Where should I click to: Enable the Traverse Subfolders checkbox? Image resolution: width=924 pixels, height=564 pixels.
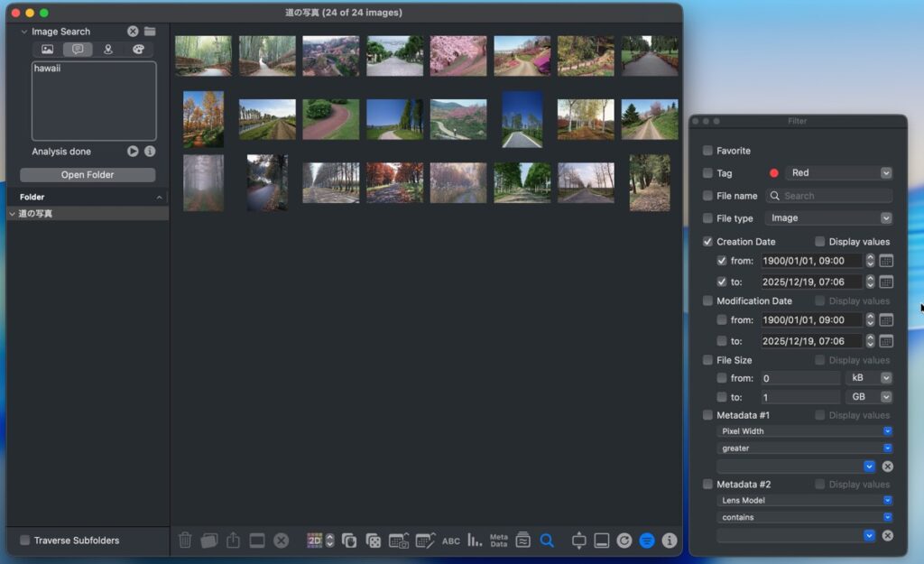coord(25,541)
